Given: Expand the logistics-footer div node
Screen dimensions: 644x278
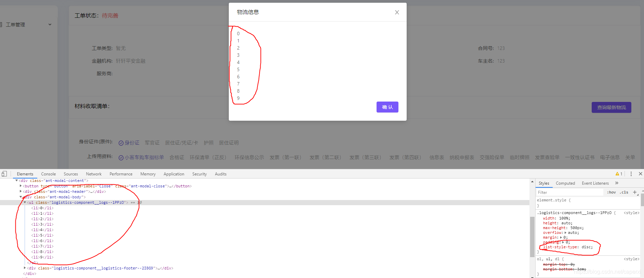Looking at the screenshot, I should (x=25, y=268).
